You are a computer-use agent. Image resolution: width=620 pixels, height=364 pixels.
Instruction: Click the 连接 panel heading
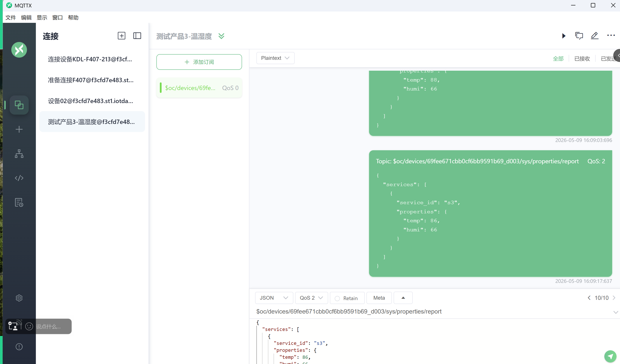[51, 36]
